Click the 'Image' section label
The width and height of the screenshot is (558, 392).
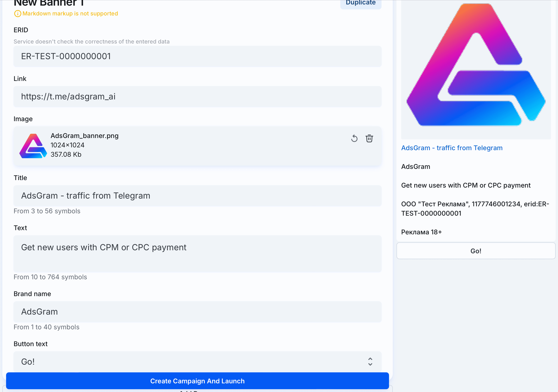pyautogui.click(x=23, y=119)
